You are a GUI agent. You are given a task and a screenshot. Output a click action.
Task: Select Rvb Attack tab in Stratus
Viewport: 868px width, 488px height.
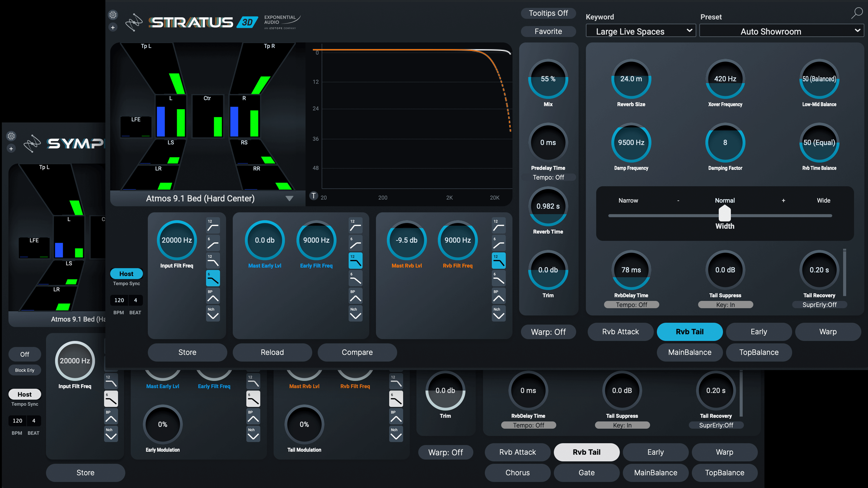pyautogui.click(x=620, y=332)
